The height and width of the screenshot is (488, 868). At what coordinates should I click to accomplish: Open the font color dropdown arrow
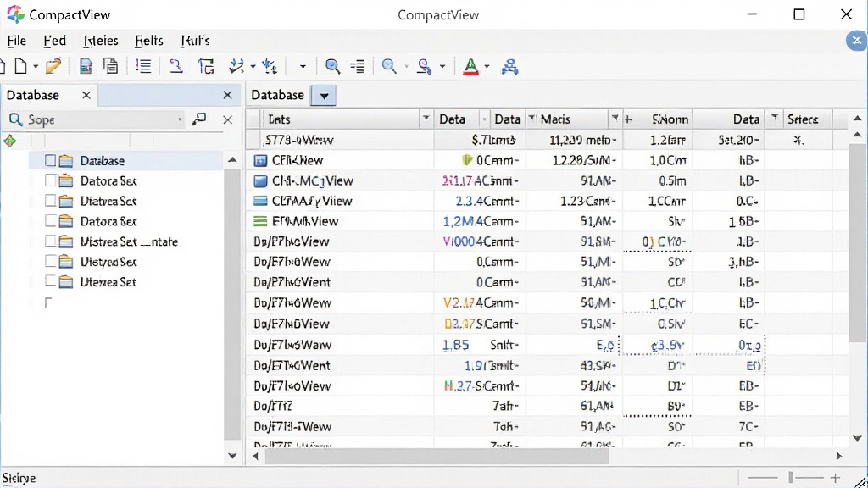(487, 67)
